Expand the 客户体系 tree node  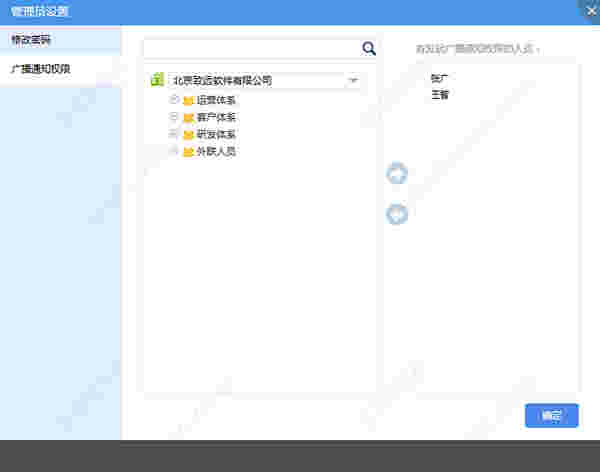pyautogui.click(x=174, y=116)
